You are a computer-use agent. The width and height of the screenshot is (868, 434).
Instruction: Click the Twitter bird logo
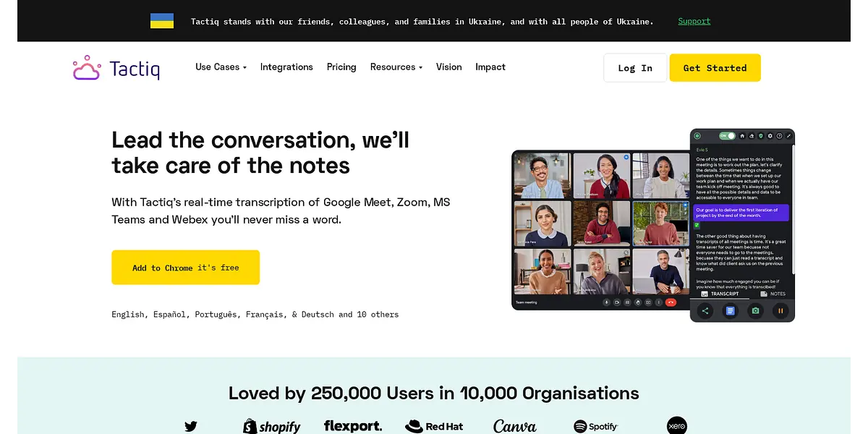tap(190, 426)
